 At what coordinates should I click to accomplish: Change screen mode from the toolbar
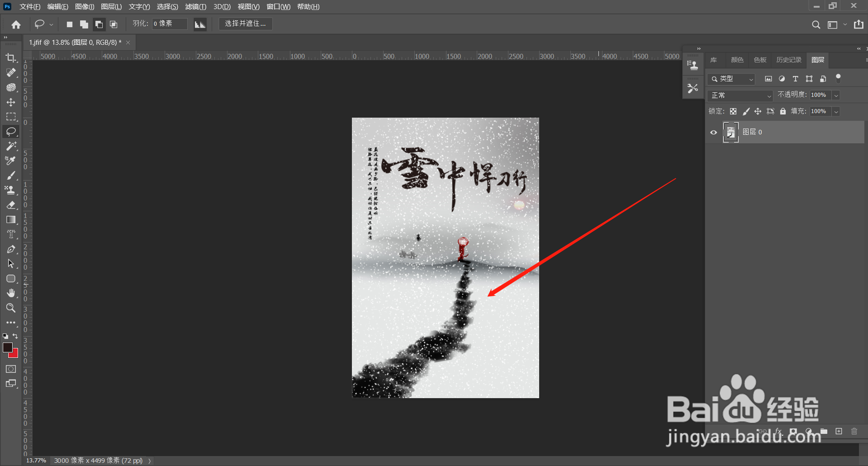(x=11, y=384)
